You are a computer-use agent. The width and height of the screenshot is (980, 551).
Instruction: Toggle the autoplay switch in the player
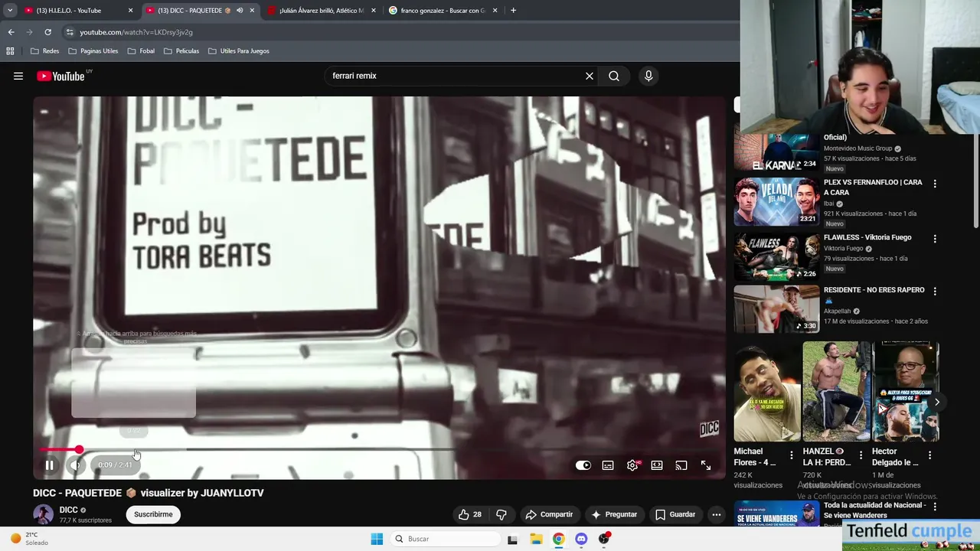(583, 465)
